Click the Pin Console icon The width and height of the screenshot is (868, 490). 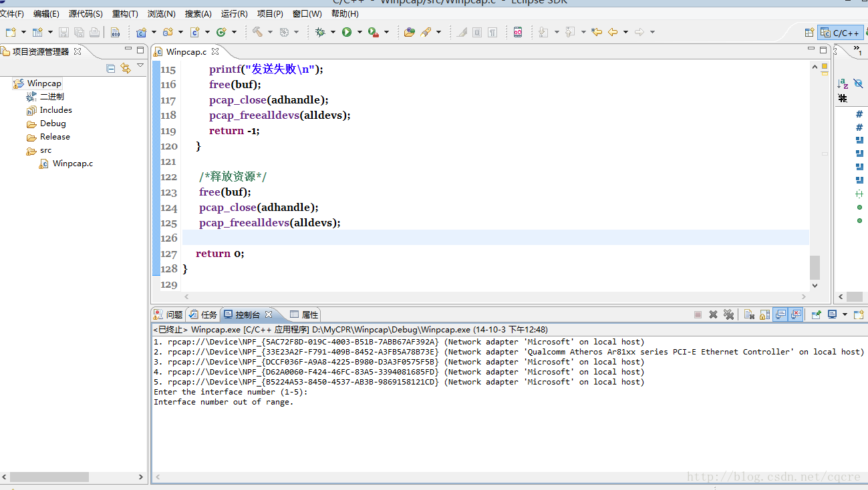click(816, 314)
